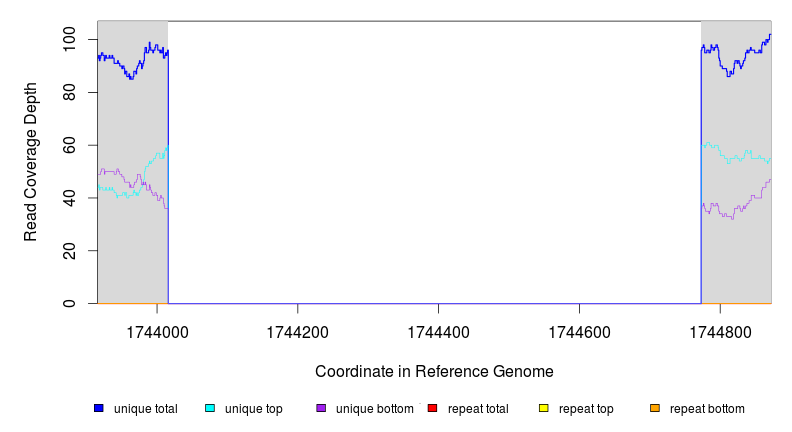Click the yellow repeat top legend swatch

[x=544, y=408]
